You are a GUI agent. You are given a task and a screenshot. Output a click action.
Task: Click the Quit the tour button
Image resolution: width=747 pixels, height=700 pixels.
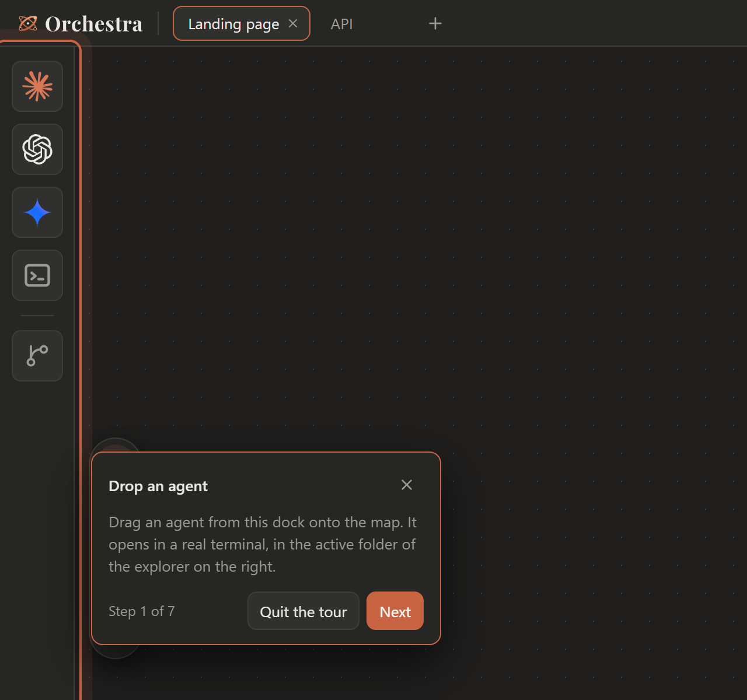[303, 611]
